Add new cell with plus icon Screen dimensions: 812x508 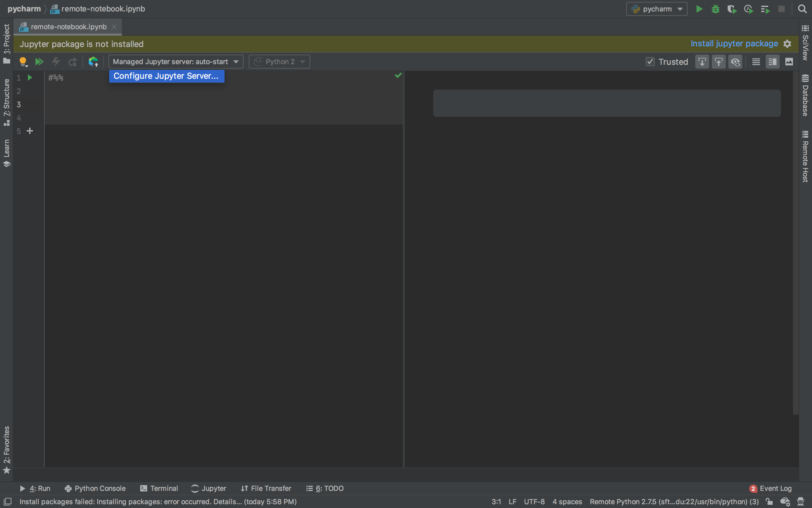point(30,131)
